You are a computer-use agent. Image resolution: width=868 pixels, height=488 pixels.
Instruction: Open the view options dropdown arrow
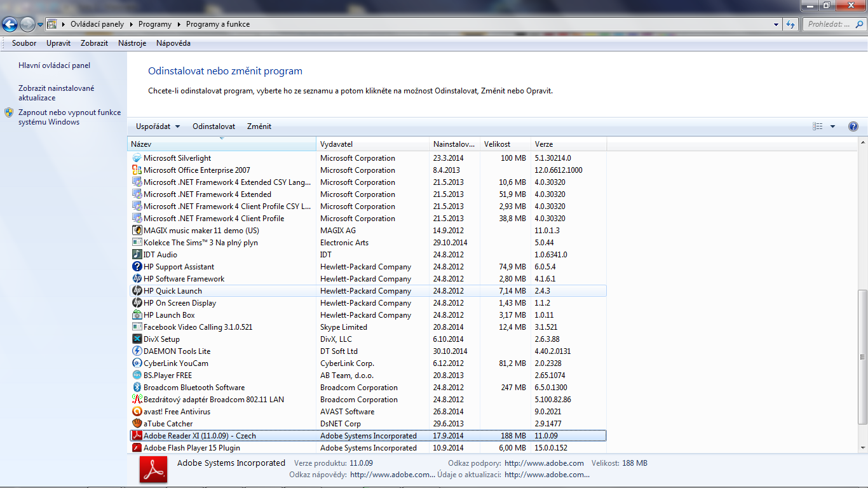pyautogui.click(x=832, y=126)
